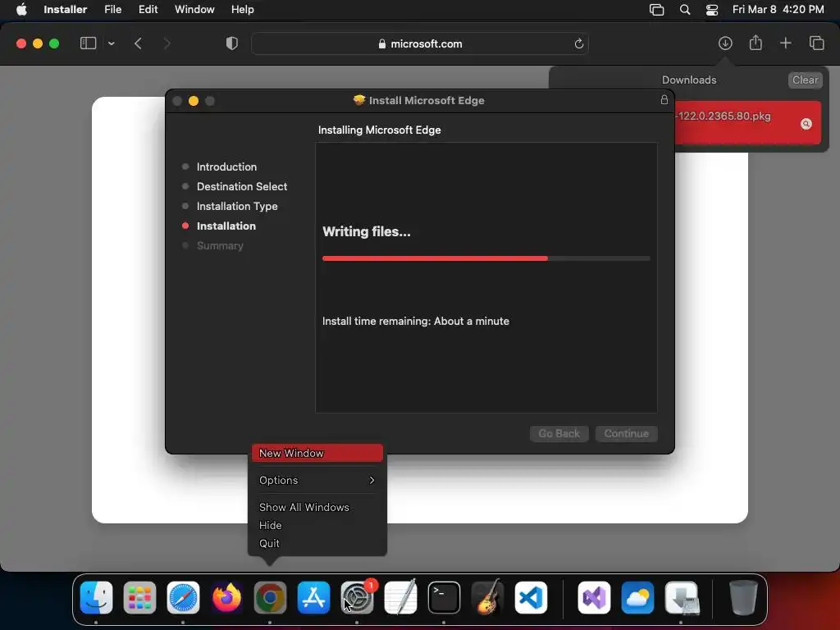The image size is (840, 630).
Task: Select New Window in the Dock menu
Action: 317,453
